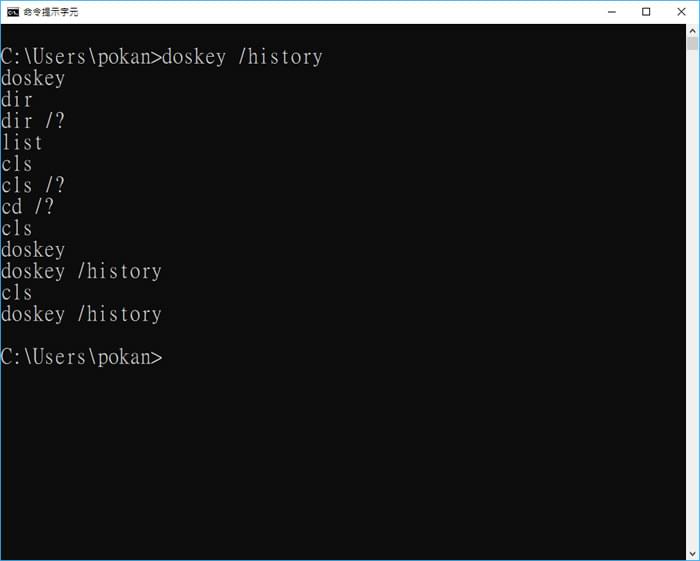Click the last 'doskey /history' output line
The image size is (700, 561).
tap(81, 314)
